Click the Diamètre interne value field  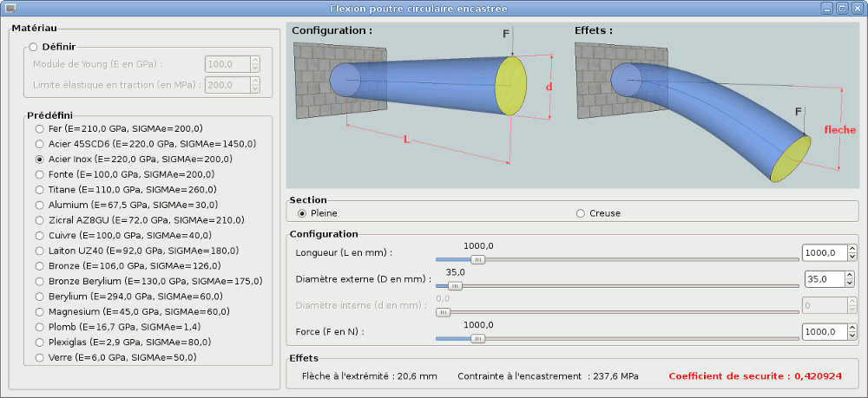tap(825, 305)
